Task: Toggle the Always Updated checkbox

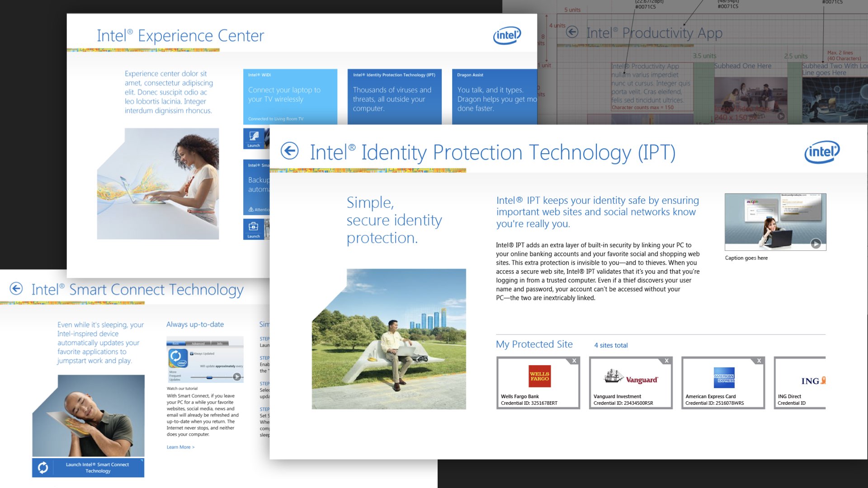Action: tap(192, 354)
